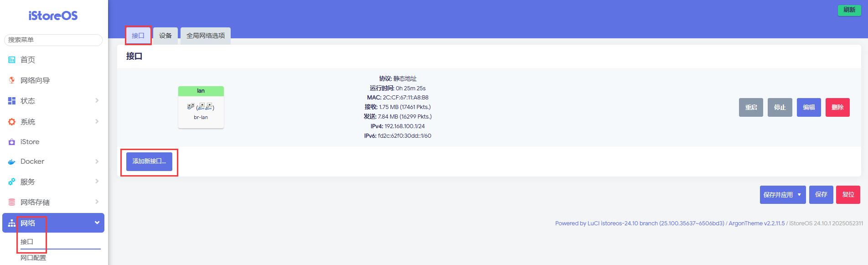The height and width of the screenshot is (265, 868).
Task: Click the Services gears icon
Action: [12, 182]
